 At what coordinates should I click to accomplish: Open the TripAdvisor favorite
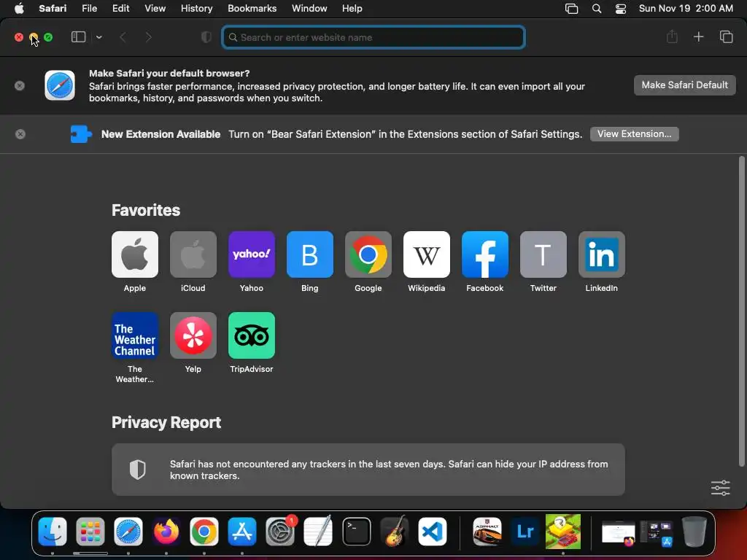coord(252,335)
